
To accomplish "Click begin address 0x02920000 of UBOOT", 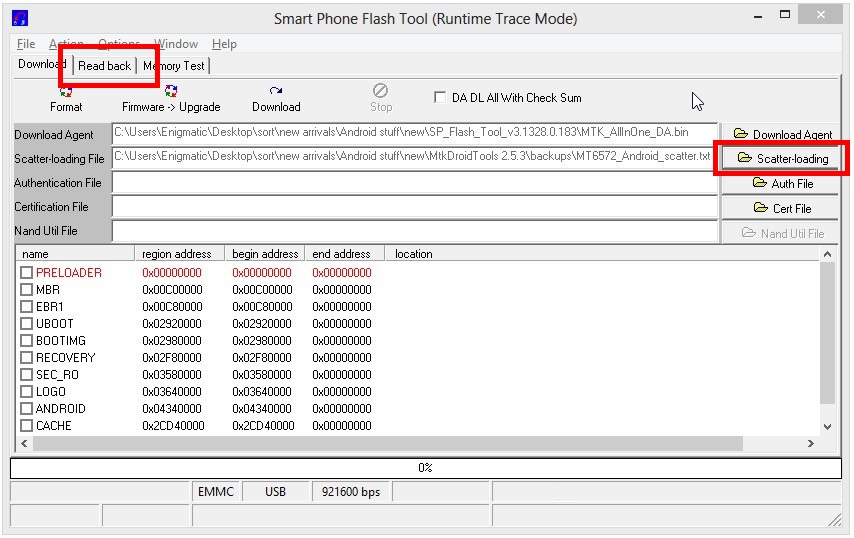I will point(262,323).
